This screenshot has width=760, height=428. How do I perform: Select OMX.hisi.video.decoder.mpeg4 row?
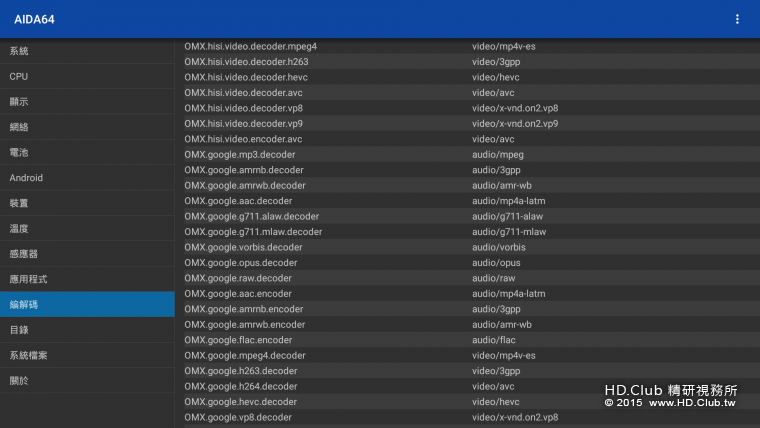pos(472,47)
